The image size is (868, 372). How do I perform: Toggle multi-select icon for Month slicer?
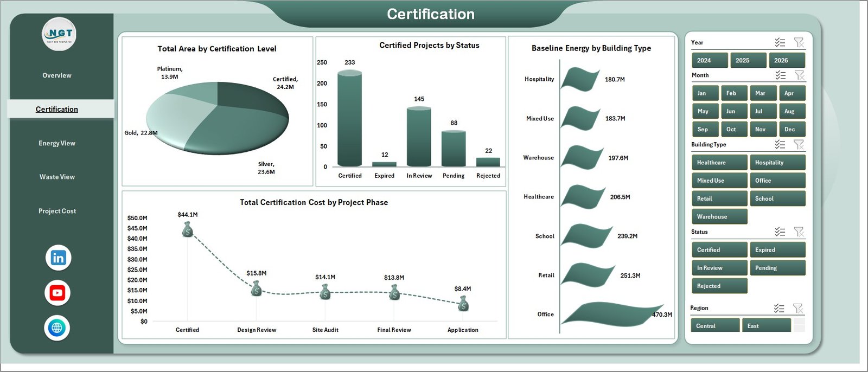coord(780,75)
